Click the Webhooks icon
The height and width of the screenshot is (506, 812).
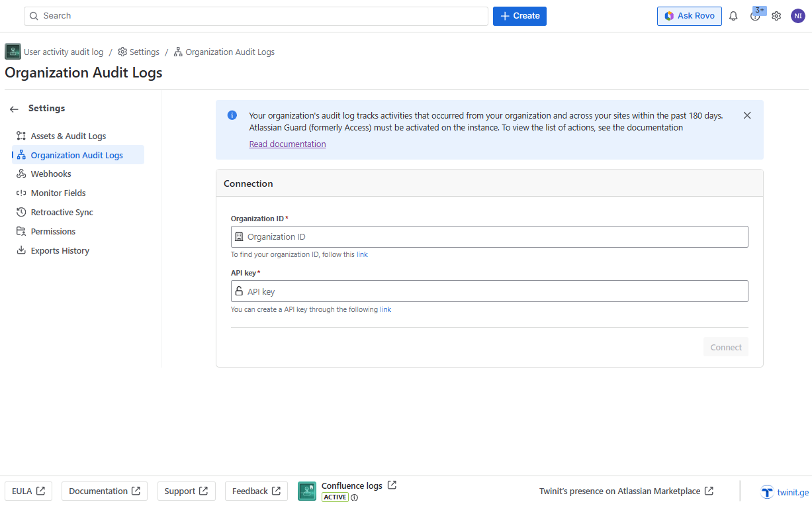coord(21,174)
